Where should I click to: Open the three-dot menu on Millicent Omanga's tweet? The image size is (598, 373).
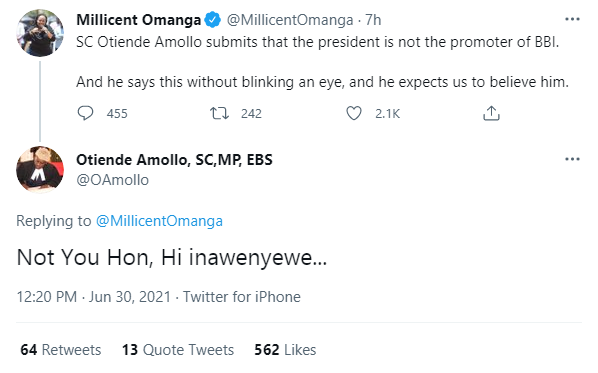point(572,19)
